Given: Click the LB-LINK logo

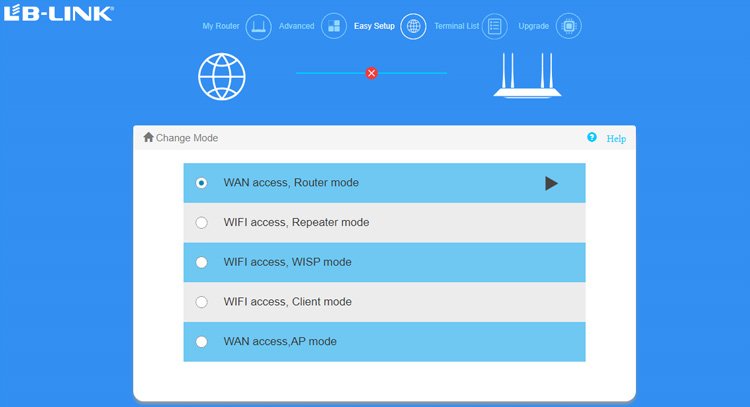Looking at the screenshot, I should (58, 13).
